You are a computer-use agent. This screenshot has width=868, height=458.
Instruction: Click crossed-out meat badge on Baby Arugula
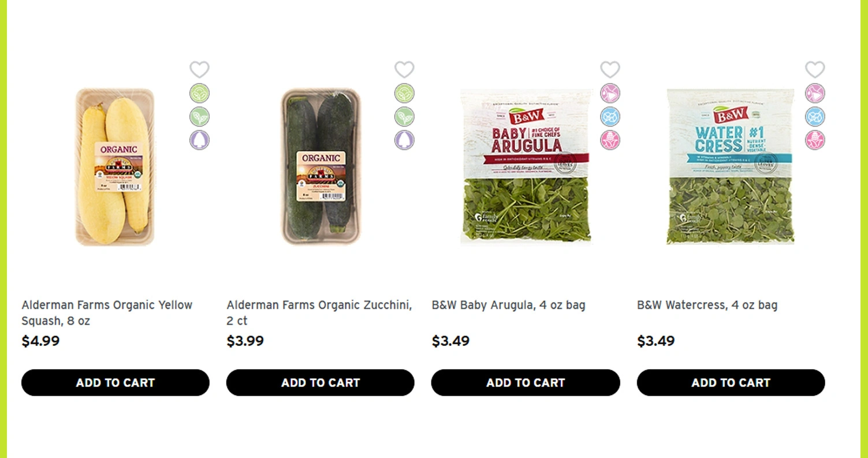(610, 93)
